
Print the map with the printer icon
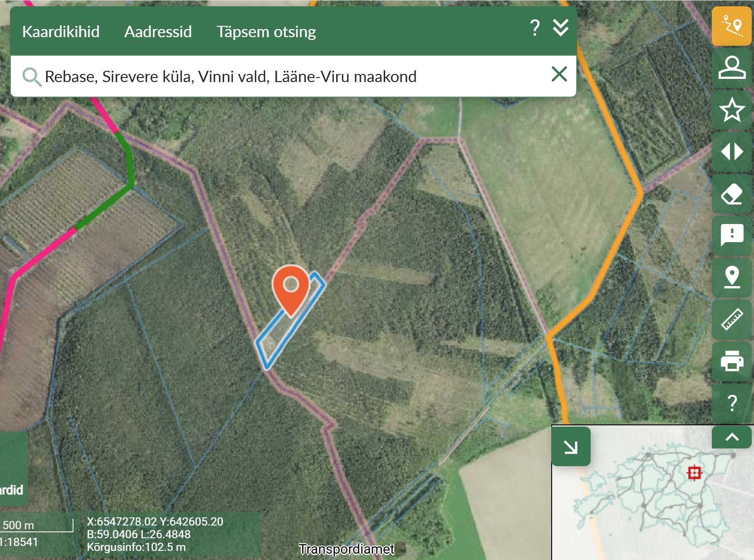coord(731,361)
